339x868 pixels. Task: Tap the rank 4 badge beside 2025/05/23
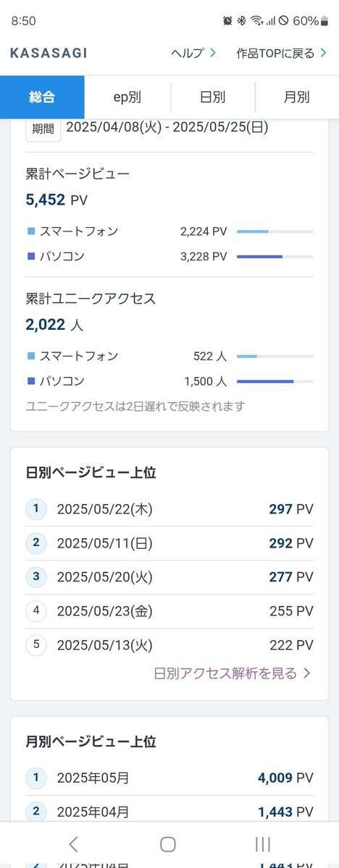35,611
